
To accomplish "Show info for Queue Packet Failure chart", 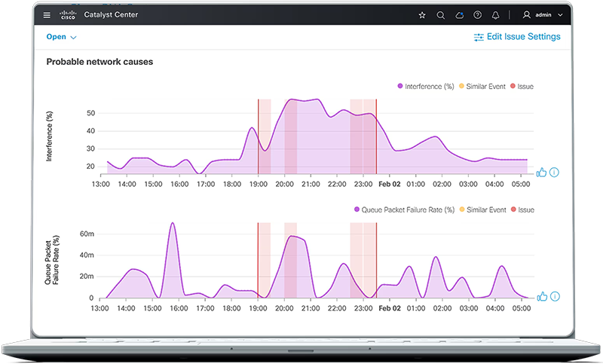I will point(554,297).
